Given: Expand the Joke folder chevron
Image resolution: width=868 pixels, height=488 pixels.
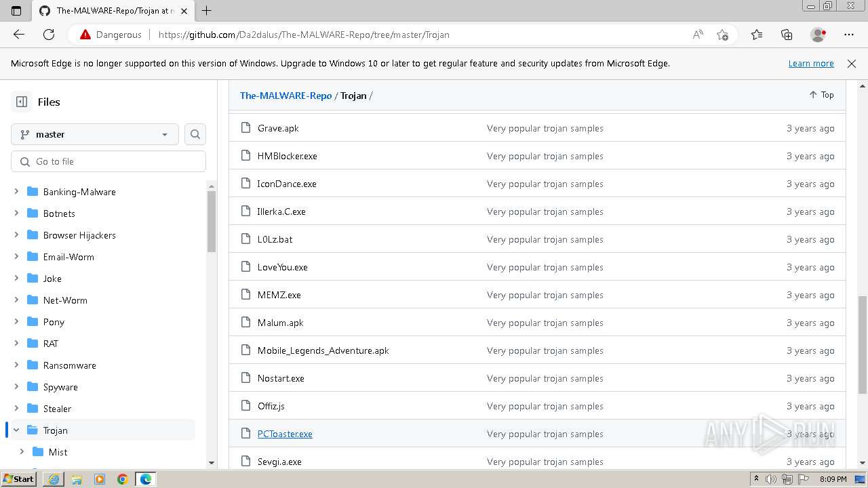Looking at the screenshot, I should coord(16,279).
